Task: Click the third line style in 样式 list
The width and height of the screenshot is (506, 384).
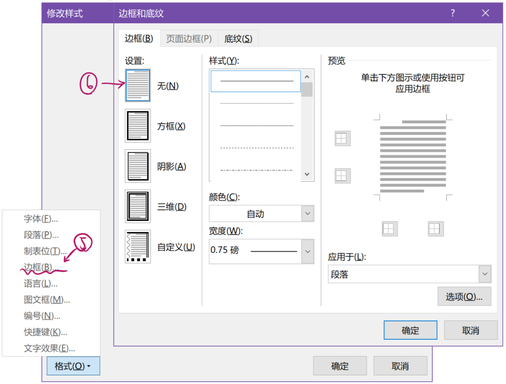Action: (256, 126)
